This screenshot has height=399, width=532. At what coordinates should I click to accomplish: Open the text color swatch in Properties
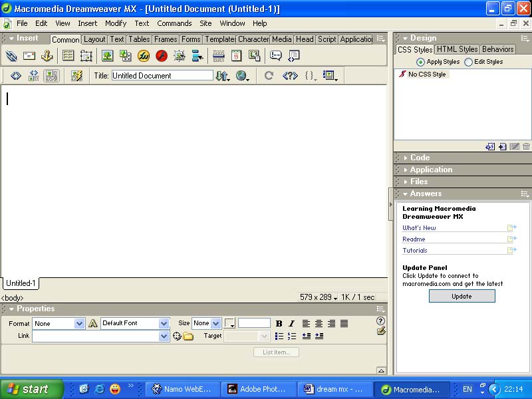[x=229, y=324]
